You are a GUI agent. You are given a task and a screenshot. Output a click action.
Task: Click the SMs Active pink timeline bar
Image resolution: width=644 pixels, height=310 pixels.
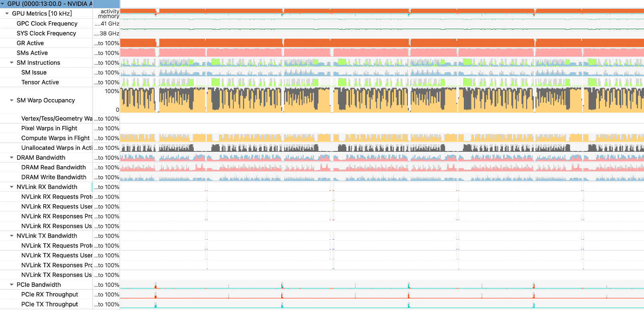382,53
